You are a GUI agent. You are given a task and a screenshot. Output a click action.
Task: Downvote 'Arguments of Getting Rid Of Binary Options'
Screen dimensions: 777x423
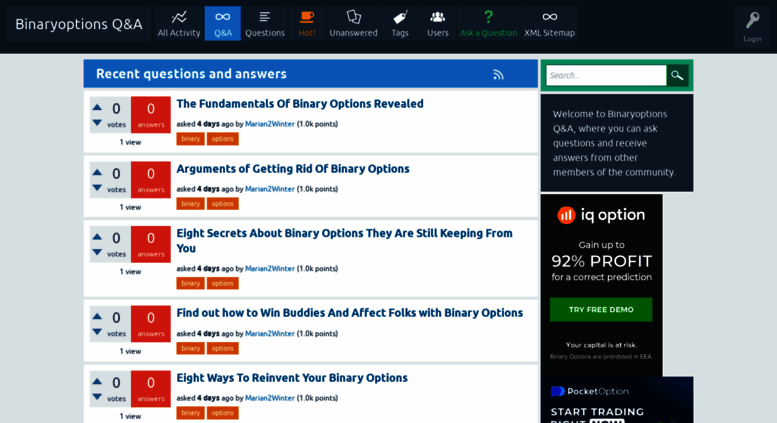(x=97, y=188)
